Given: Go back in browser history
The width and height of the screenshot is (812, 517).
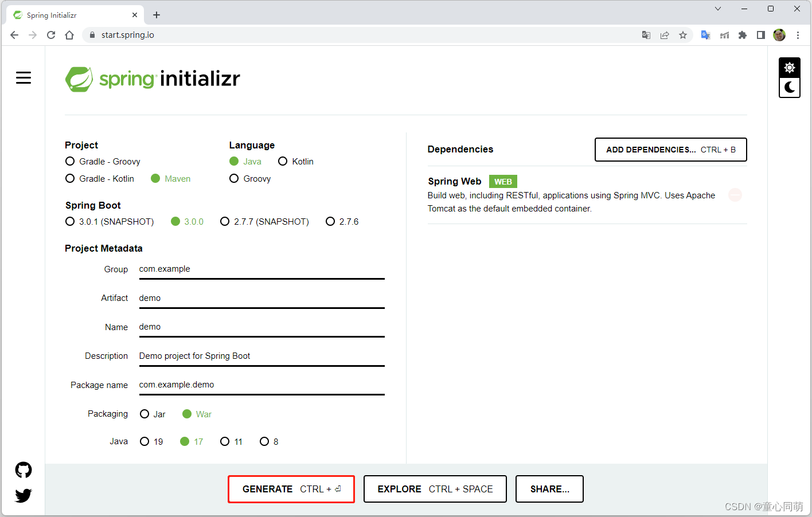Looking at the screenshot, I should pyautogui.click(x=14, y=35).
